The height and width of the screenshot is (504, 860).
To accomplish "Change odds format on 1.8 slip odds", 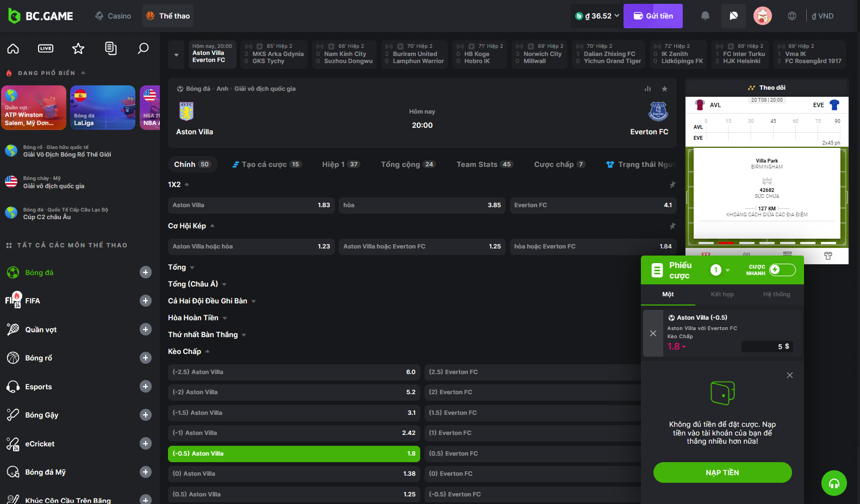I will [677, 346].
